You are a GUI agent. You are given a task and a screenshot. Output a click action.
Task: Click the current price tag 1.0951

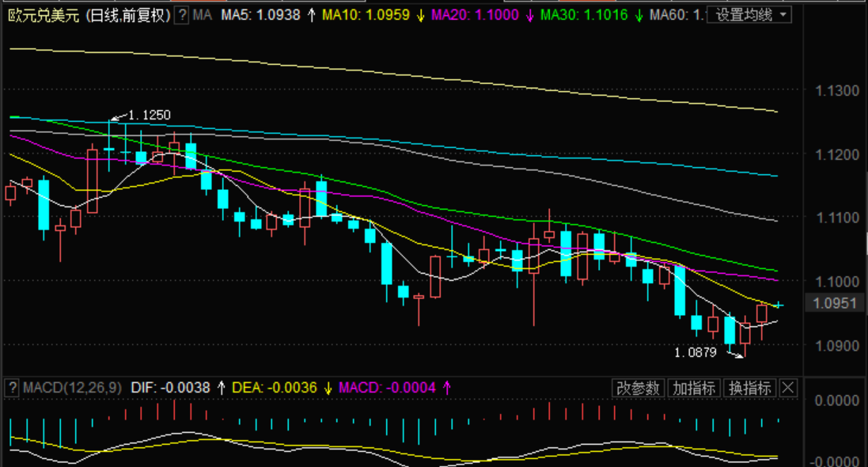835,304
